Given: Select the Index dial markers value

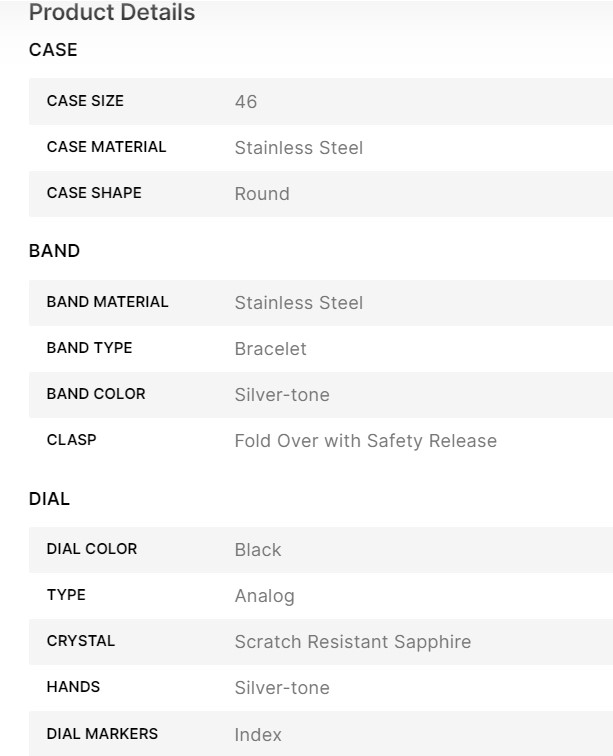Looking at the screenshot, I should [x=258, y=735].
